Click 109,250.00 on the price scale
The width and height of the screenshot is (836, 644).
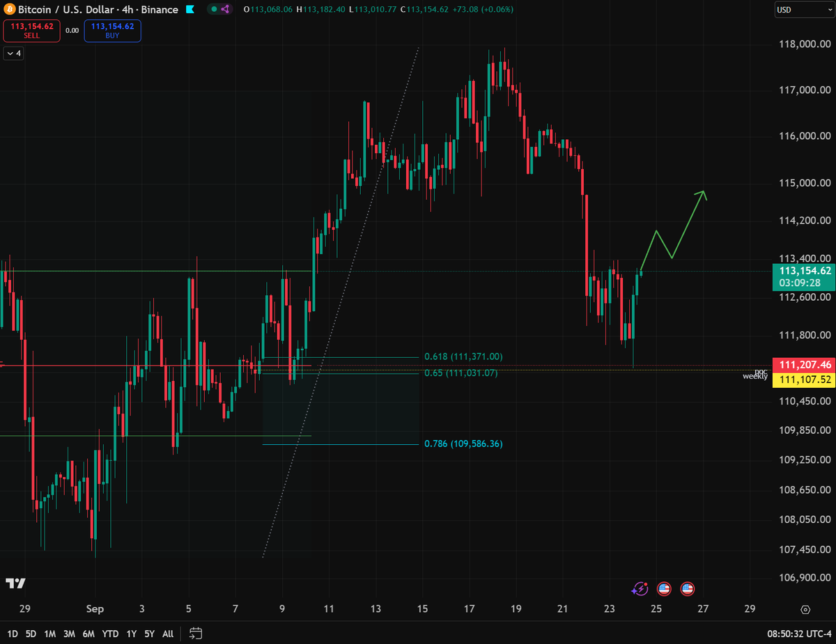[805, 460]
